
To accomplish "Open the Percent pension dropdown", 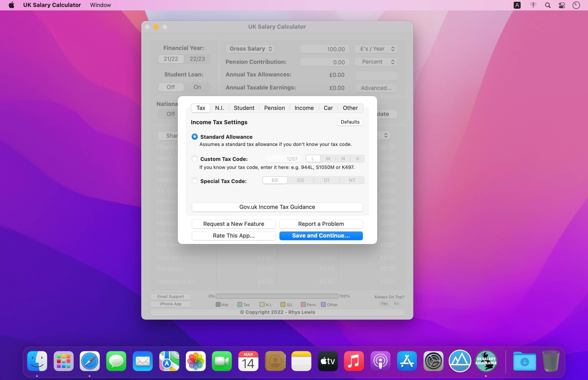I will (376, 62).
